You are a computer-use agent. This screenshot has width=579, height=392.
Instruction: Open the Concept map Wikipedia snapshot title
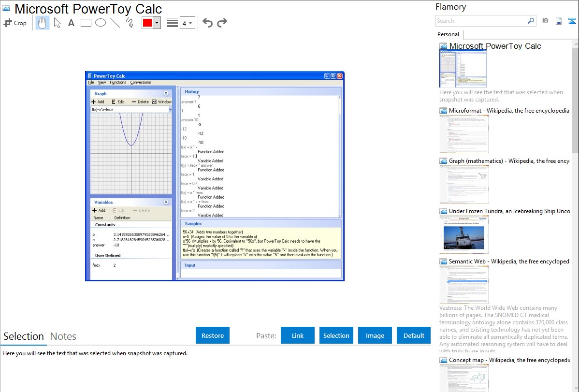[509, 360]
